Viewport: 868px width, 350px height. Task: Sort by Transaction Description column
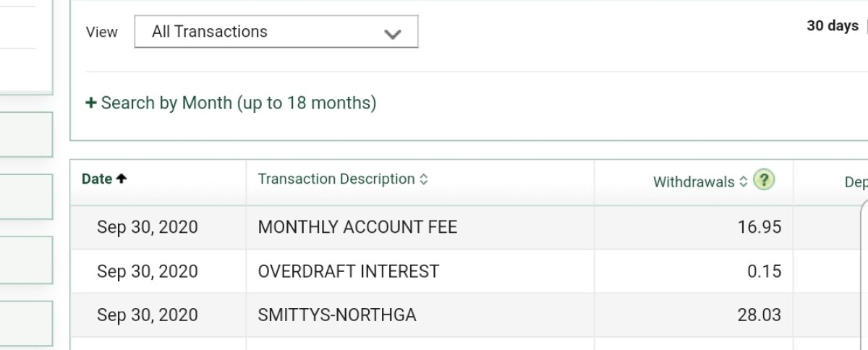click(x=336, y=179)
